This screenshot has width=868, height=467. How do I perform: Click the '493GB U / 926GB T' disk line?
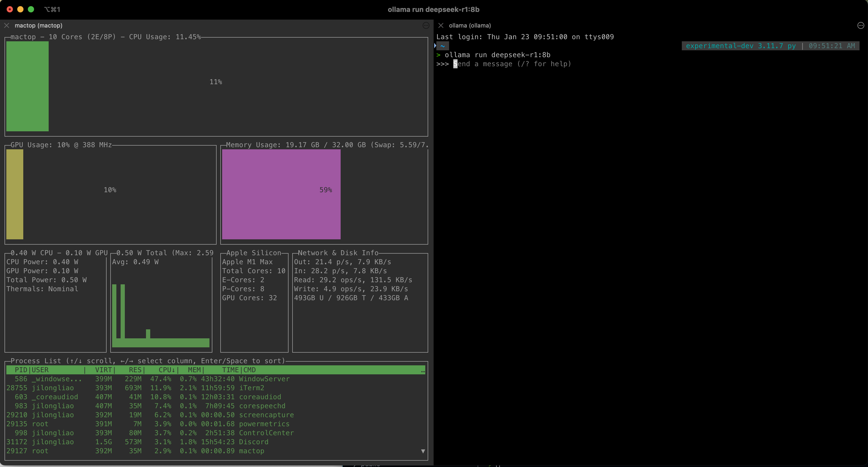tap(351, 298)
